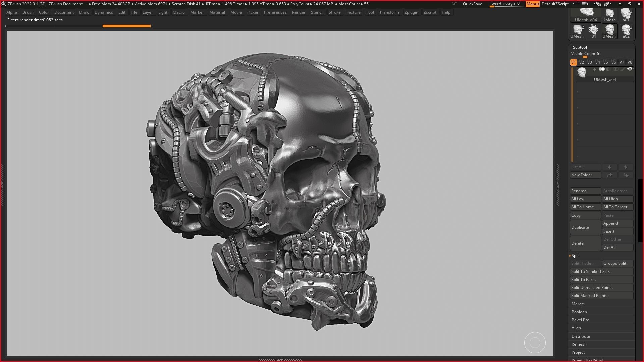Click the hide-to-tray arrow icon in title bar
Screen dimensions: 644x362
[620, 4]
